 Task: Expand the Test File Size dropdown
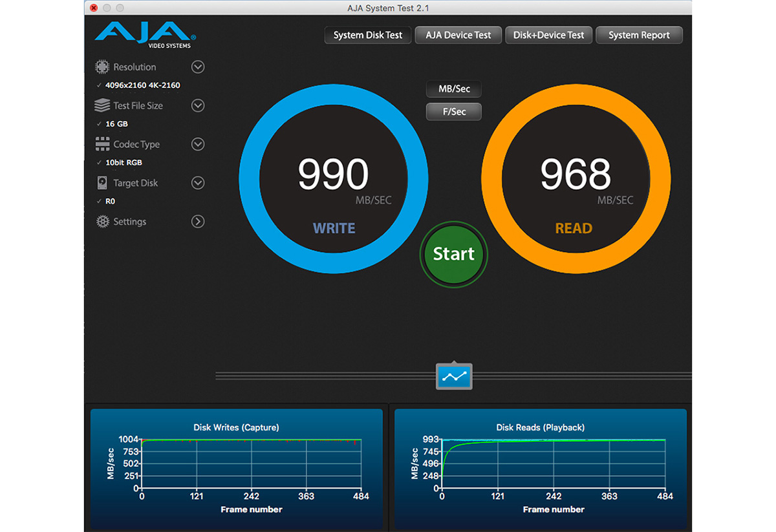pos(198,105)
